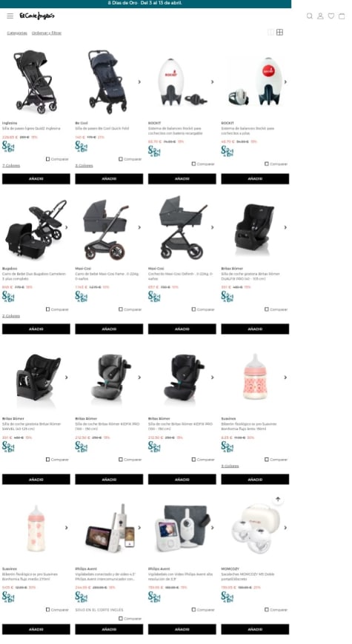Screen dimensions: 352x644
Task: Switch to two-column grid view icon
Action: pos(270,33)
